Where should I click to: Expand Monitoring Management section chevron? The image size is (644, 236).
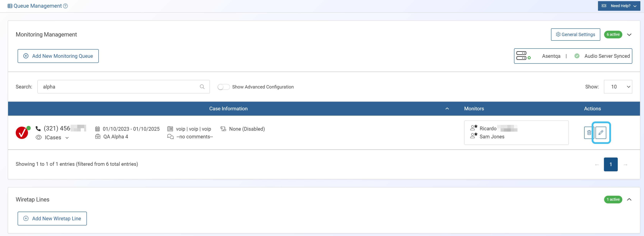coord(629,35)
